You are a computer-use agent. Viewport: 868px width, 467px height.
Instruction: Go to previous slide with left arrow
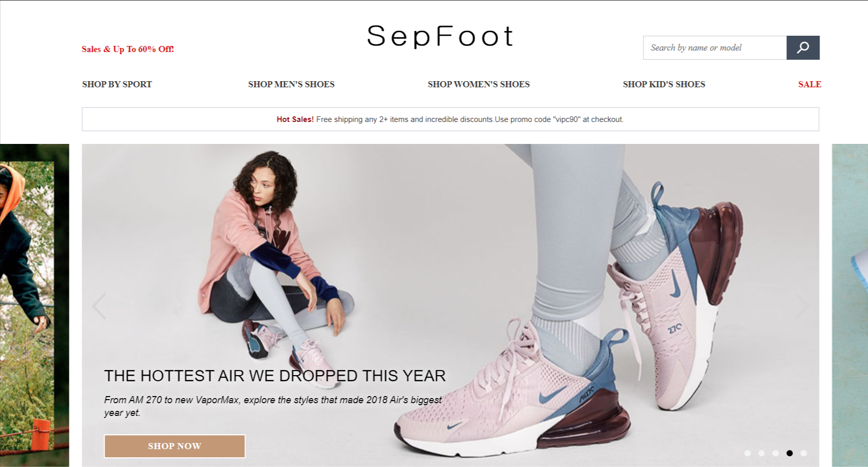[x=100, y=306]
